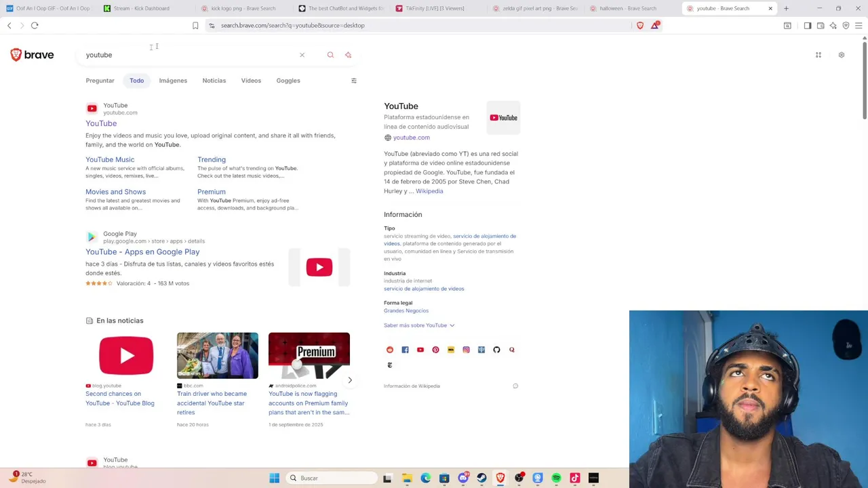868x488 pixels.
Task: Open the search filters icon next to Goggles
Action: click(x=353, y=81)
